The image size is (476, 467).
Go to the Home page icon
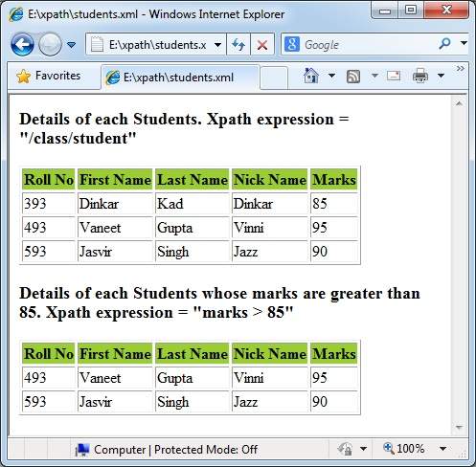click(x=310, y=76)
